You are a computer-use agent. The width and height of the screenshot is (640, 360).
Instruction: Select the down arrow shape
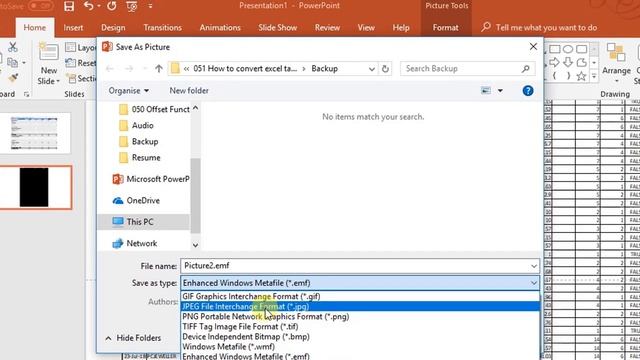click(x=568, y=62)
